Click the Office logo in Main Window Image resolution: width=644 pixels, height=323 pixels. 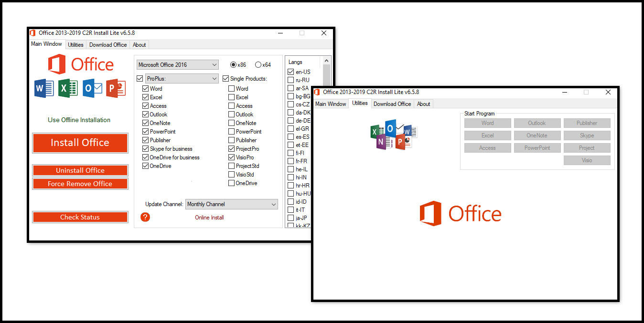click(80, 64)
